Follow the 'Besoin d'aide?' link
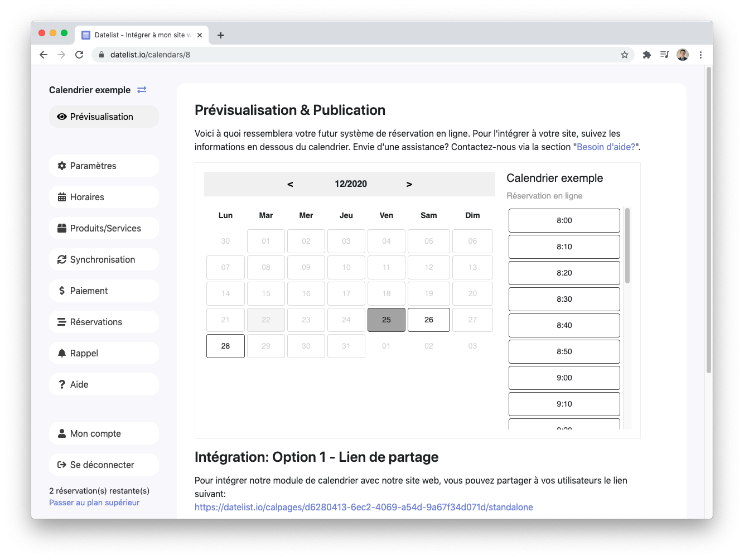This screenshot has height=560, width=744. coord(606,147)
